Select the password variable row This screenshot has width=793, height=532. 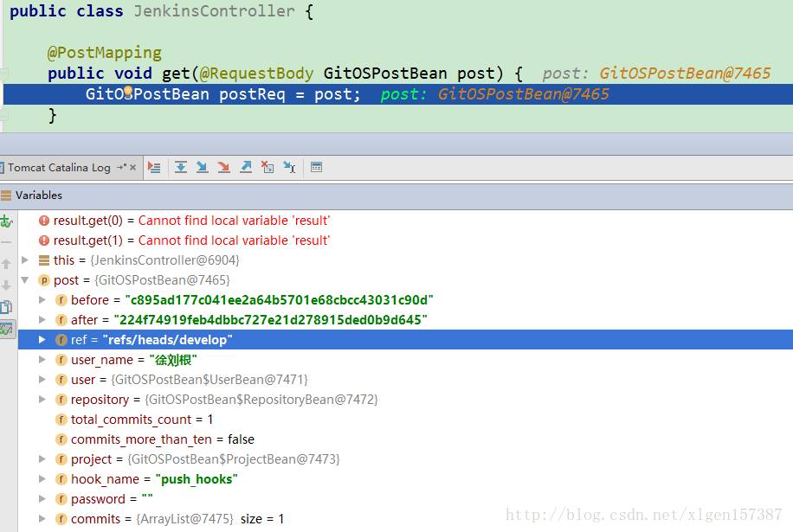click(x=405, y=499)
